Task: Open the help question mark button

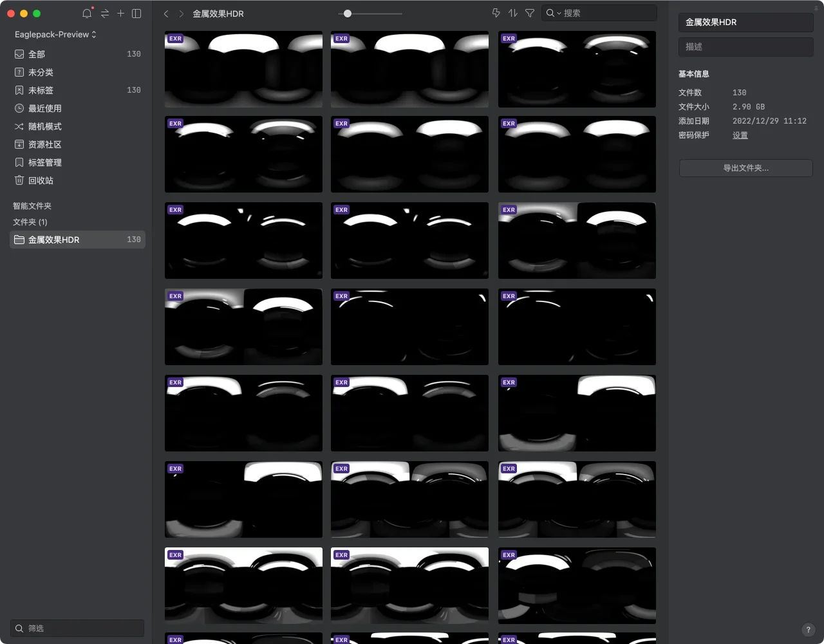Action: click(809, 630)
